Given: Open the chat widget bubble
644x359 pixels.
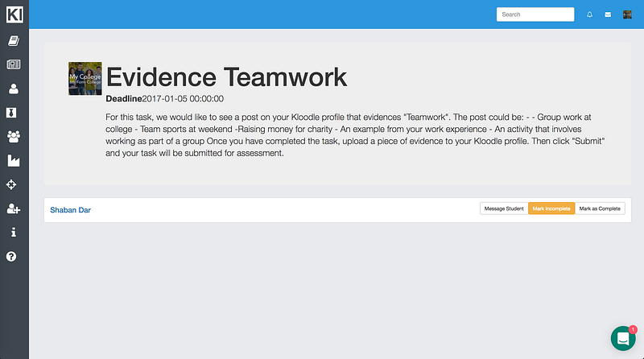Looking at the screenshot, I should tap(623, 338).
